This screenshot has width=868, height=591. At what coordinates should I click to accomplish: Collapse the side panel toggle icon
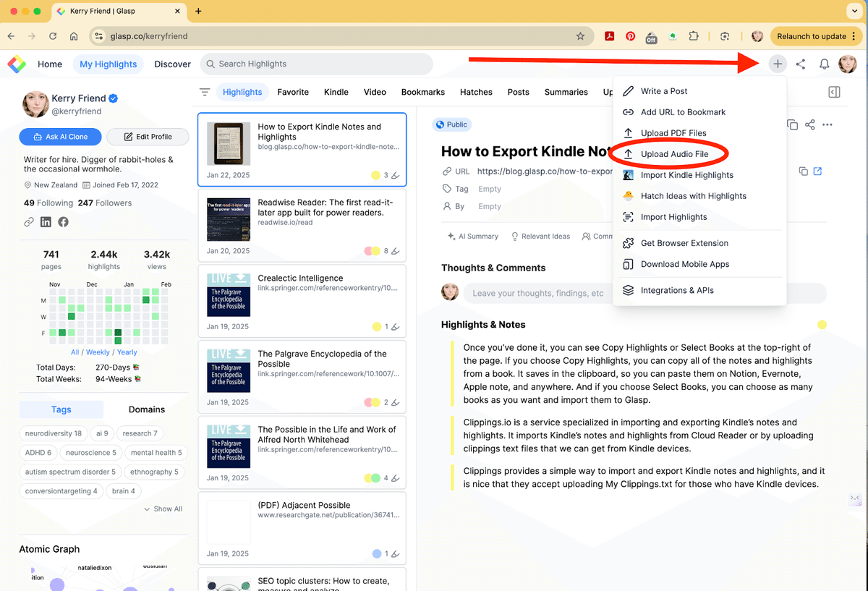coord(834,92)
